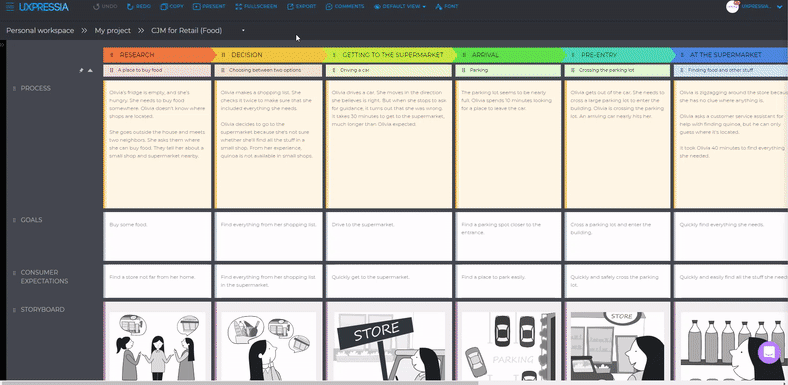Open the STORE sign storyboard image
The image size is (788, 385).
tap(389, 346)
